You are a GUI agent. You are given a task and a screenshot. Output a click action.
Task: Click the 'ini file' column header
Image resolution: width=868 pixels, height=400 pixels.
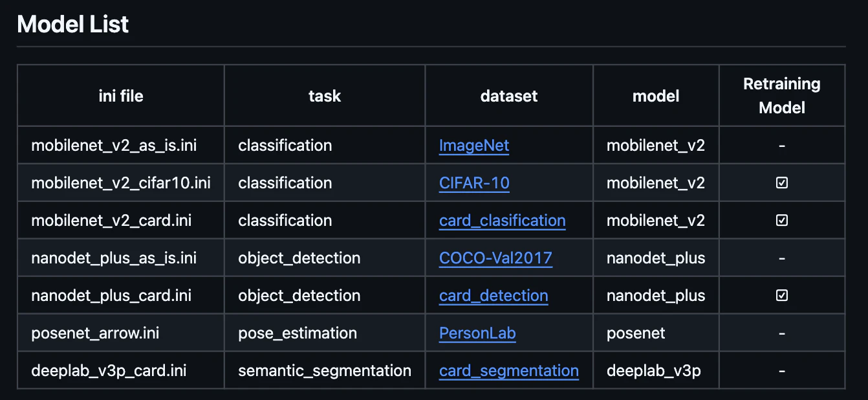pyautogui.click(x=121, y=96)
